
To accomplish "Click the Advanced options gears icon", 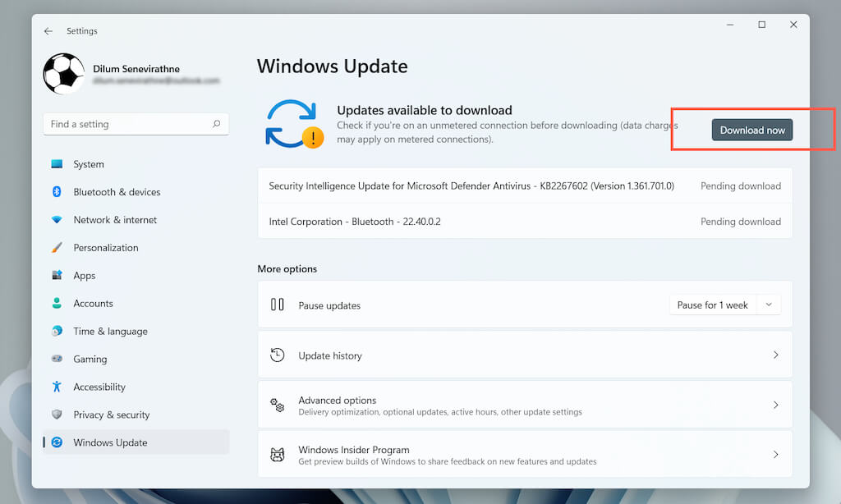I will (x=278, y=405).
